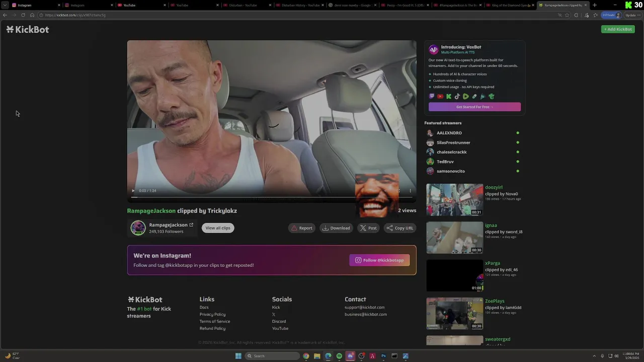Report this clip

pos(302,228)
